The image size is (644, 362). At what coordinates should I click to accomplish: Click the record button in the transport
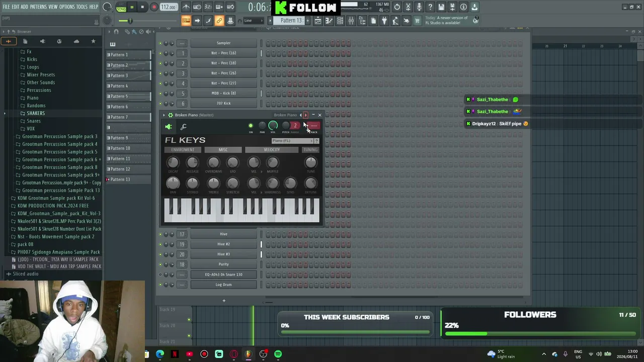pyautogui.click(x=154, y=7)
